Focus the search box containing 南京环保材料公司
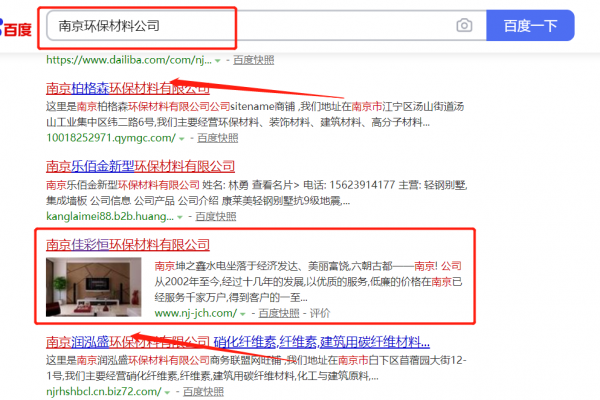Image resolution: width=600 pixels, height=400 pixels. pos(250,25)
